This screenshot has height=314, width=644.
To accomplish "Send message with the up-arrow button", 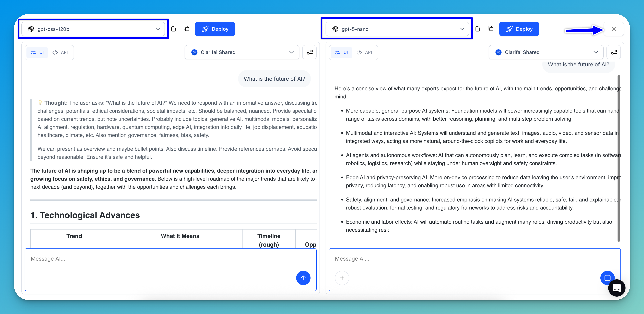I will tap(303, 278).
